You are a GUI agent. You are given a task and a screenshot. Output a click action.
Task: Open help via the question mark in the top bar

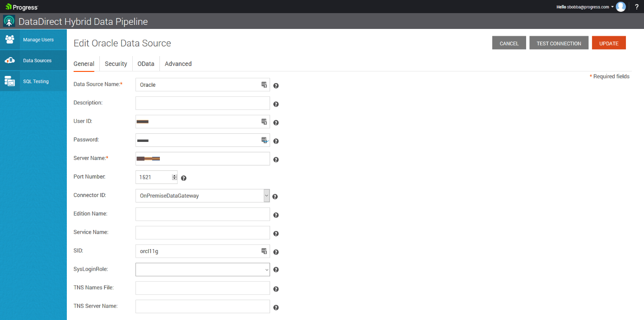[x=637, y=6]
